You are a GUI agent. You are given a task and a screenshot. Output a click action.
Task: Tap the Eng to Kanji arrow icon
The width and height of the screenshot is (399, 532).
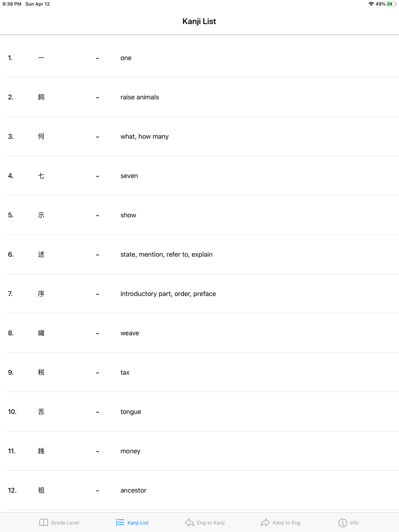click(190, 522)
